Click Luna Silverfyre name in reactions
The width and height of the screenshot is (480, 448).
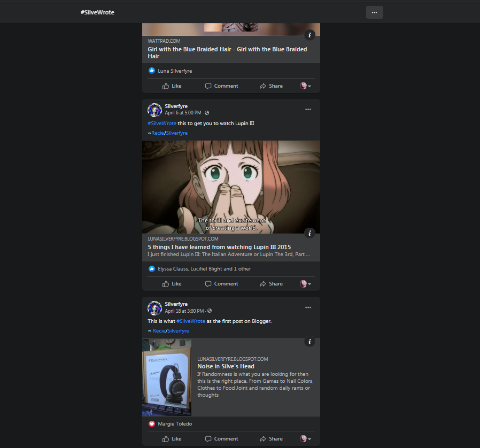175,71
